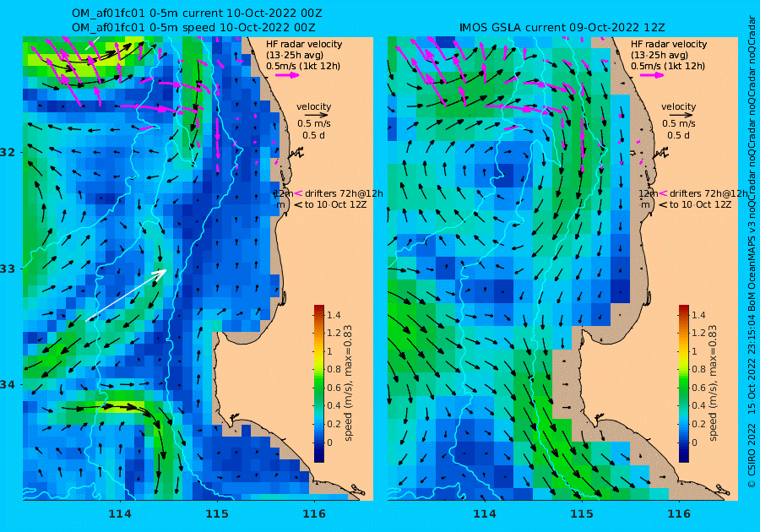Click colorbar tick '0.2' in IMOS GSLA map

click(x=698, y=424)
